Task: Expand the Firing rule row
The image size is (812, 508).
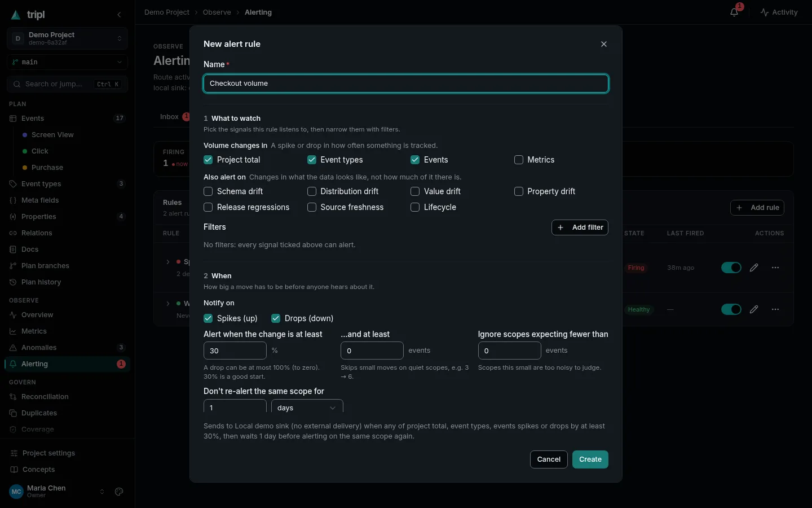Action: pos(167,262)
